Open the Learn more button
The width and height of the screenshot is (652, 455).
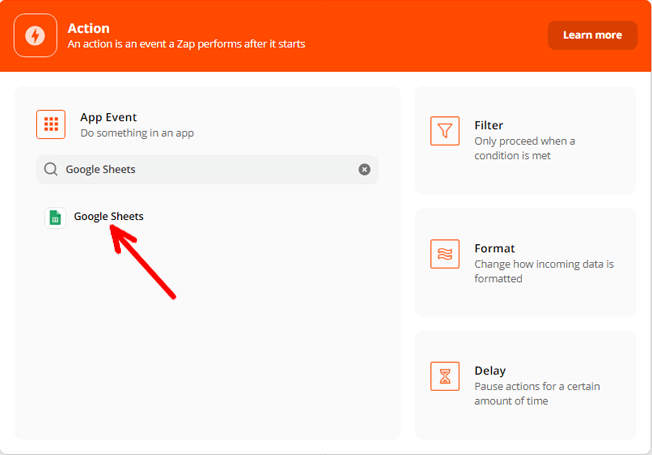pyautogui.click(x=592, y=35)
